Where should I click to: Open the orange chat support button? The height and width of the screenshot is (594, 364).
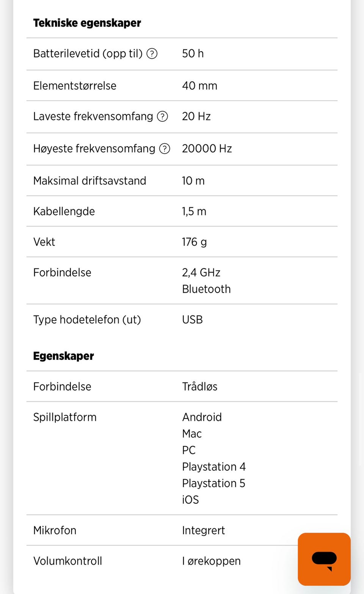[324, 559]
